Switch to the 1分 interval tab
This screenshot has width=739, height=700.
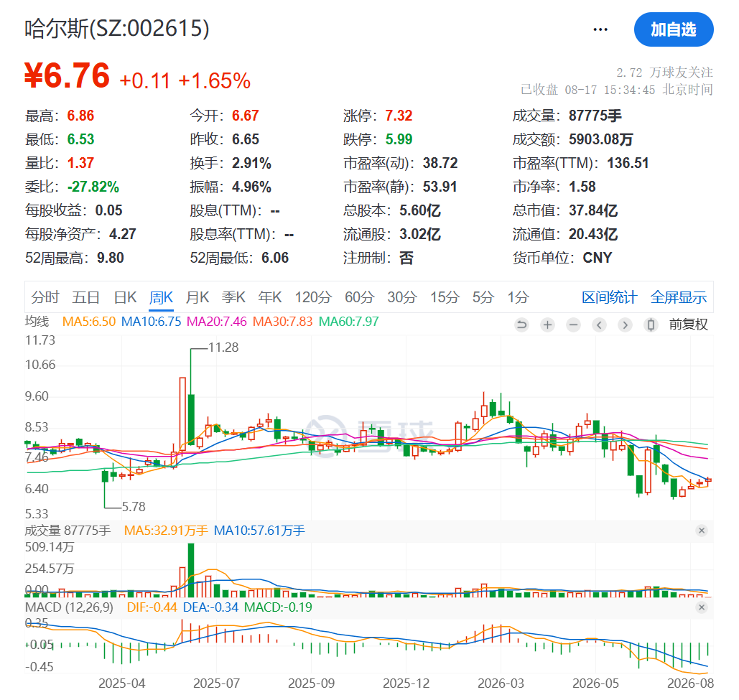[518, 298]
